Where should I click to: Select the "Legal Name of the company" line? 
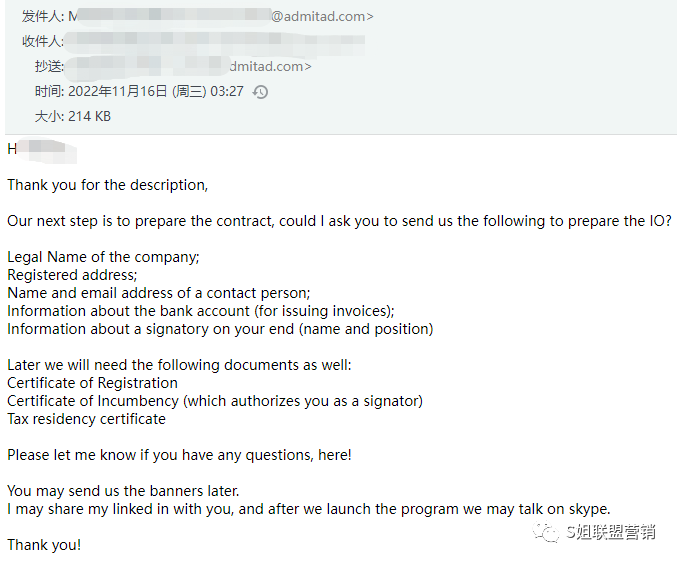tap(103, 257)
